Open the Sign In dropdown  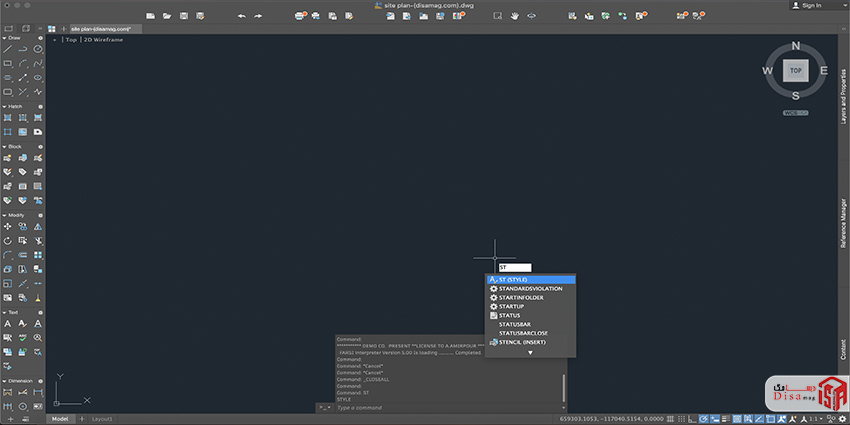[810, 5]
